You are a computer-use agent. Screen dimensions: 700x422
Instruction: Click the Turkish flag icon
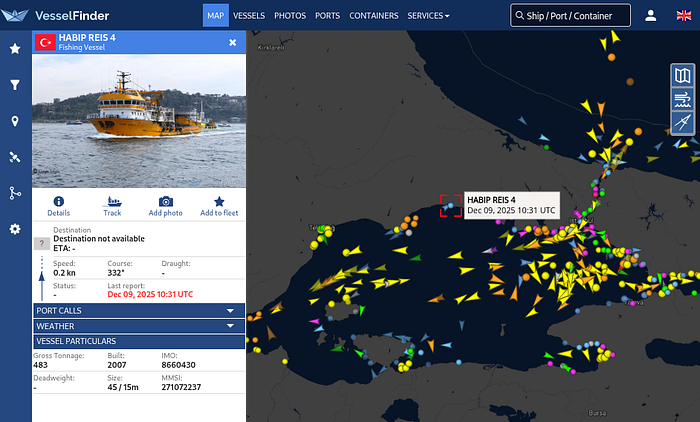[x=45, y=42]
